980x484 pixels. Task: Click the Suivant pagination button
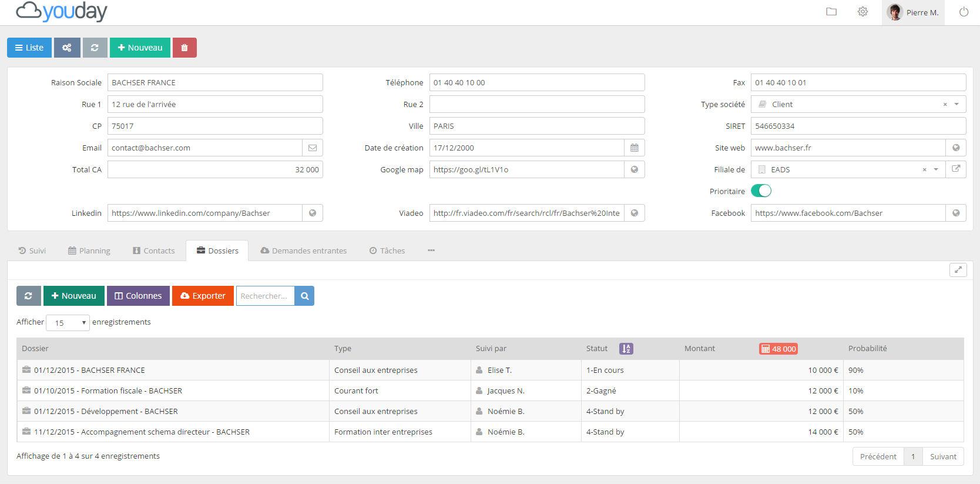pyautogui.click(x=943, y=456)
